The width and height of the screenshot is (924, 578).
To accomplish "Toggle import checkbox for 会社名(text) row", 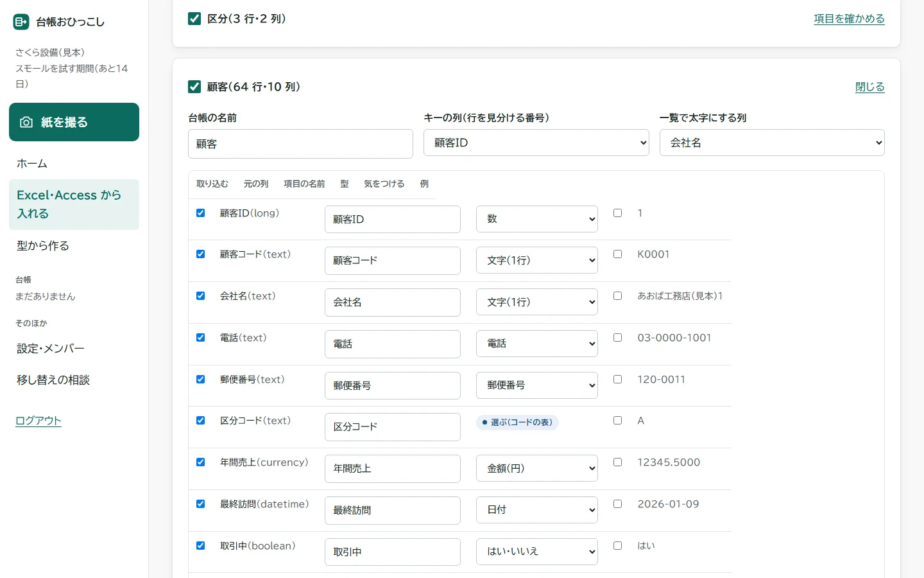I will click(x=201, y=296).
